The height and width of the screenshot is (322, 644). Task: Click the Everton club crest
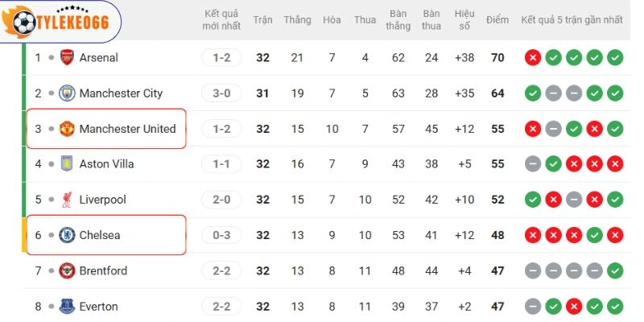67,306
